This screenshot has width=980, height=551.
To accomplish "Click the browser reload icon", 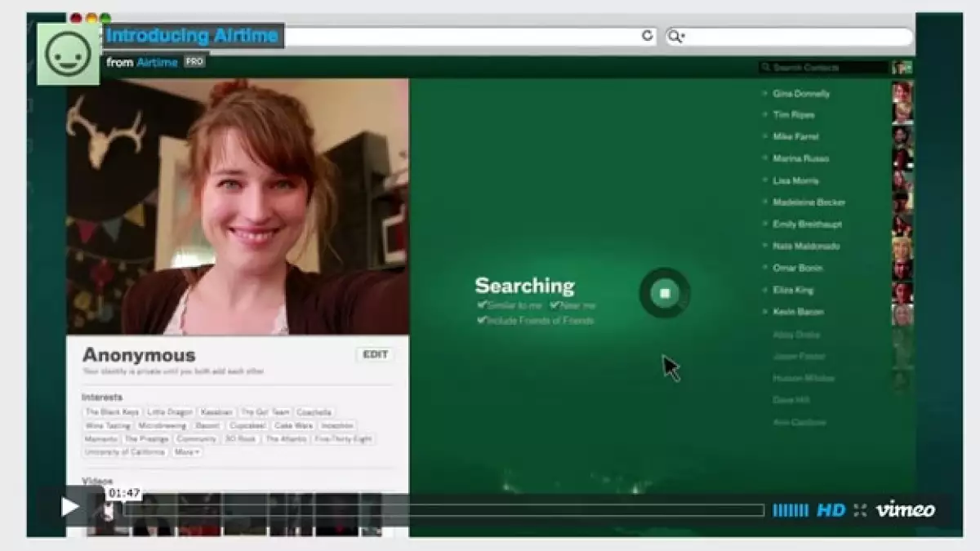I will point(648,36).
